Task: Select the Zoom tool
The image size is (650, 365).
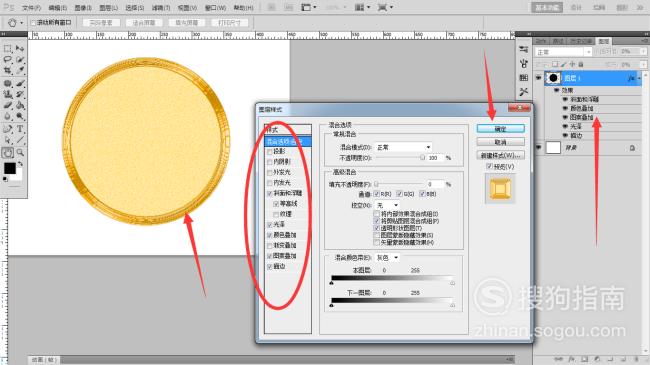Action: click(x=19, y=153)
